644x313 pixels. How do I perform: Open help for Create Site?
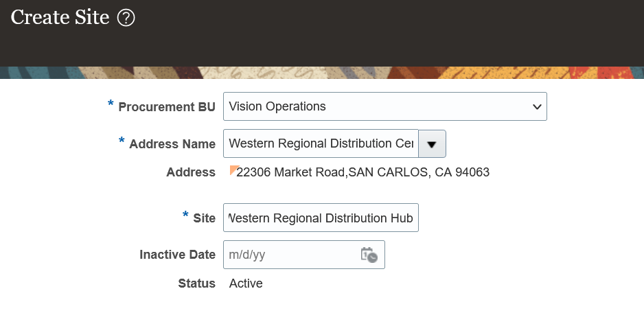pos(126,19)
